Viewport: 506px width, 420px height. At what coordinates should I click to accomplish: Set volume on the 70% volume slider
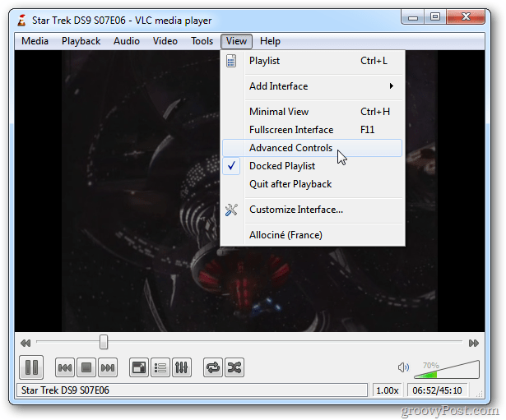pos(447,370)
